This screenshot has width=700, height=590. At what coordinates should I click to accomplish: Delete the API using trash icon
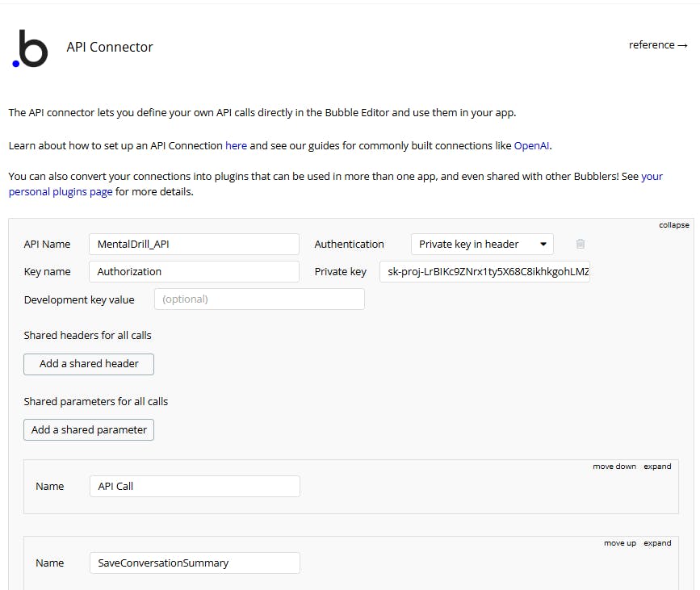[x=580, y=244]
